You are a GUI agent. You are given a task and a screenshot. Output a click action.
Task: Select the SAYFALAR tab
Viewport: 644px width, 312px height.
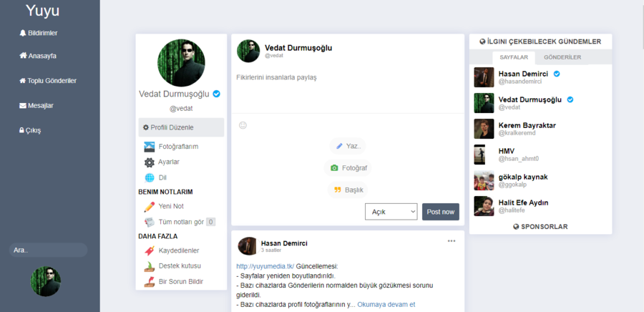point(514,57)
